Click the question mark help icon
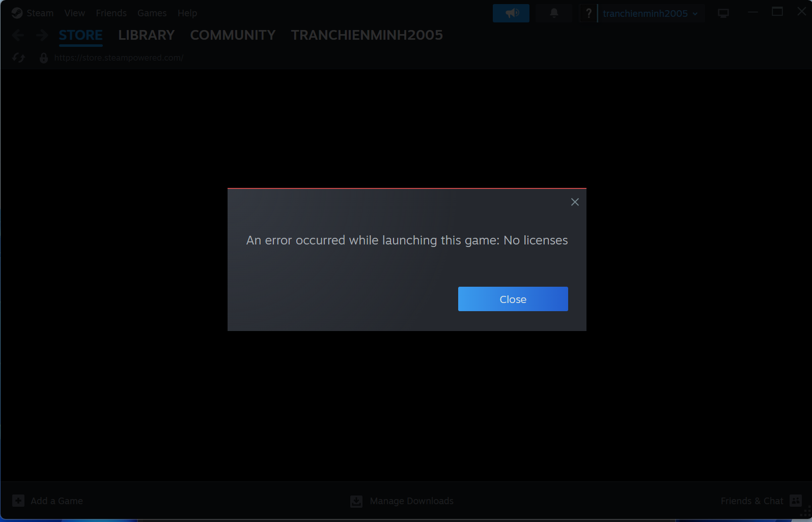 (589, 13)
